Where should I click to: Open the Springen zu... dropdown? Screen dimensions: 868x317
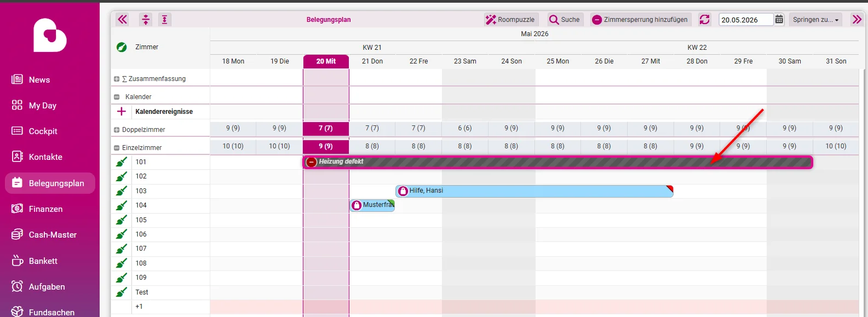pos(815,20)
